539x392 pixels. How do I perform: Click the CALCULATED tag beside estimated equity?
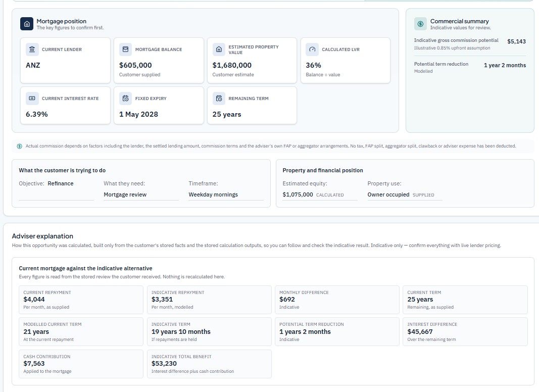[330, 195]
